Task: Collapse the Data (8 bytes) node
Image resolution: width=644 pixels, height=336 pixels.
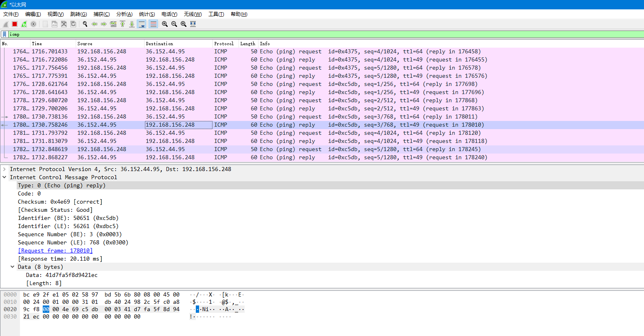Action: tap(13, 267)
